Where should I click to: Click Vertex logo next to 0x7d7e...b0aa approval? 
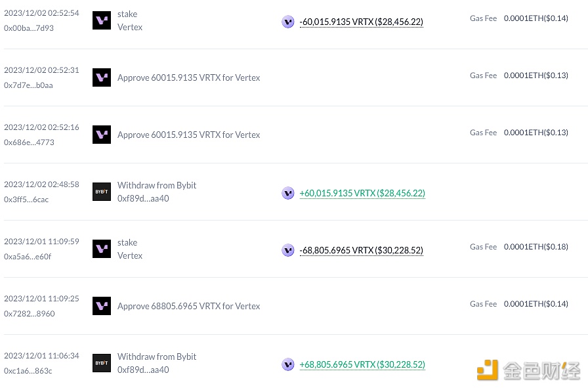tap(102, 77)
